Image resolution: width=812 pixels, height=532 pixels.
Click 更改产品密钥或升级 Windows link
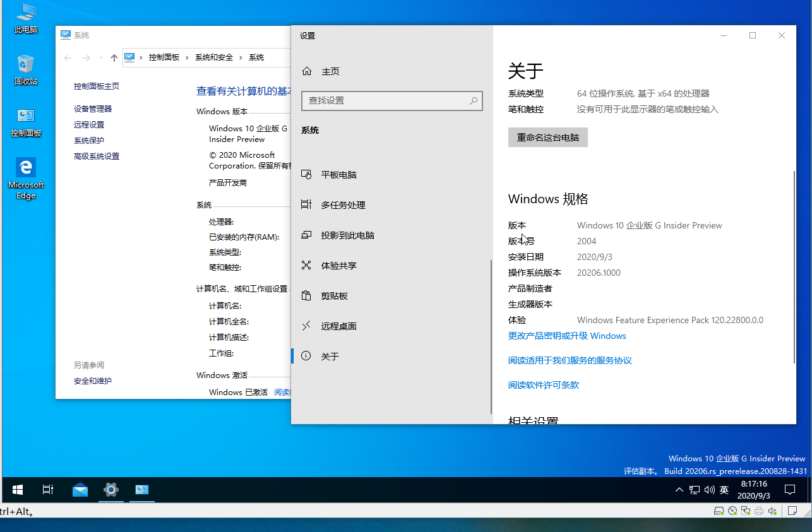pos(567,336)
